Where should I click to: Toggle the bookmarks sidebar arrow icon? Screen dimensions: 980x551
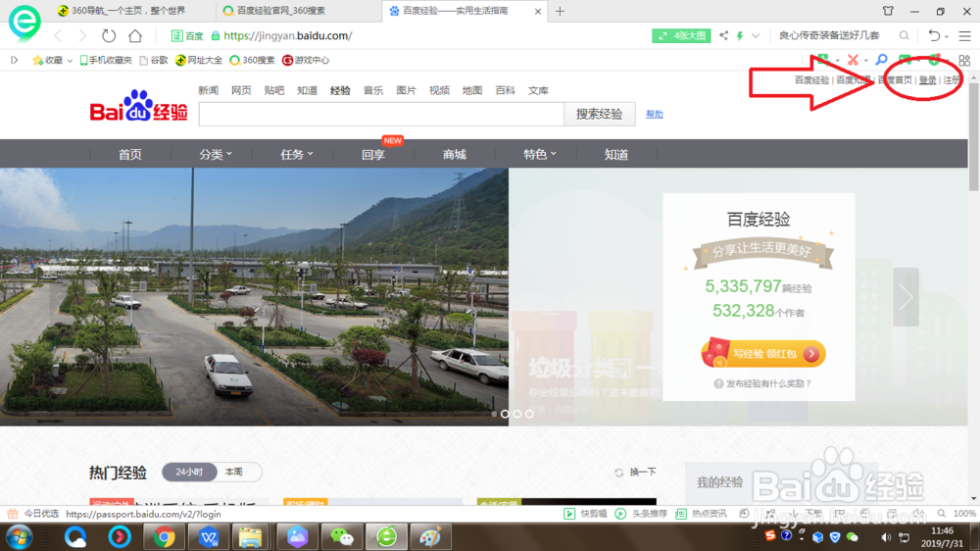[14, 60]
